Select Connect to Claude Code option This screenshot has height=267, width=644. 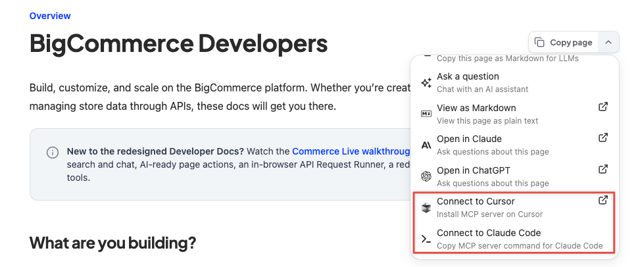tap(514, 239)
